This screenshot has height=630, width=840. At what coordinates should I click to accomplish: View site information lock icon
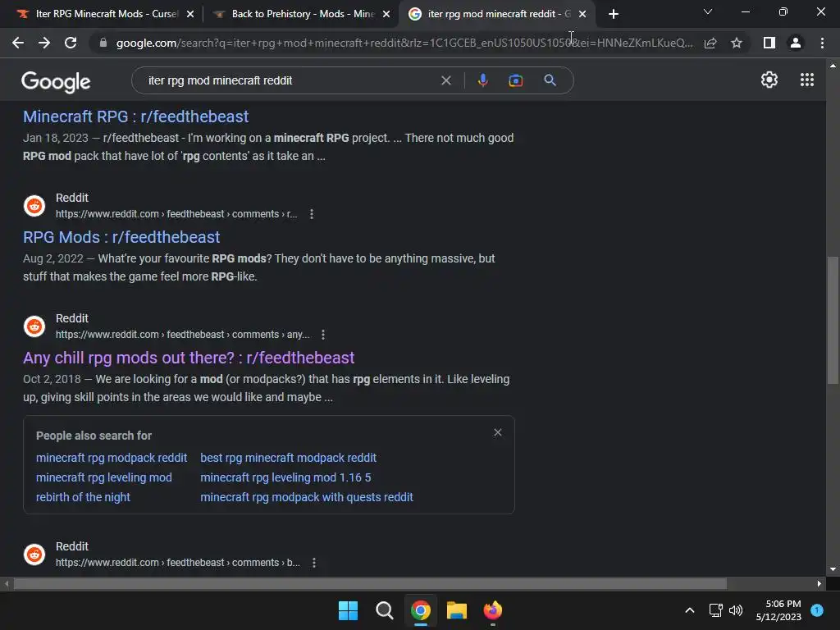[x=103, y=43]
